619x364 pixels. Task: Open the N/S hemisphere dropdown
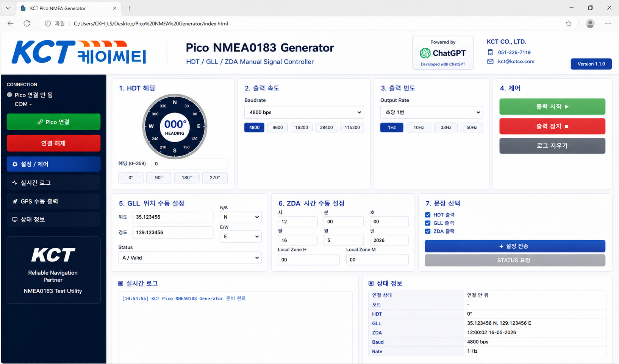tap(241, 217)
